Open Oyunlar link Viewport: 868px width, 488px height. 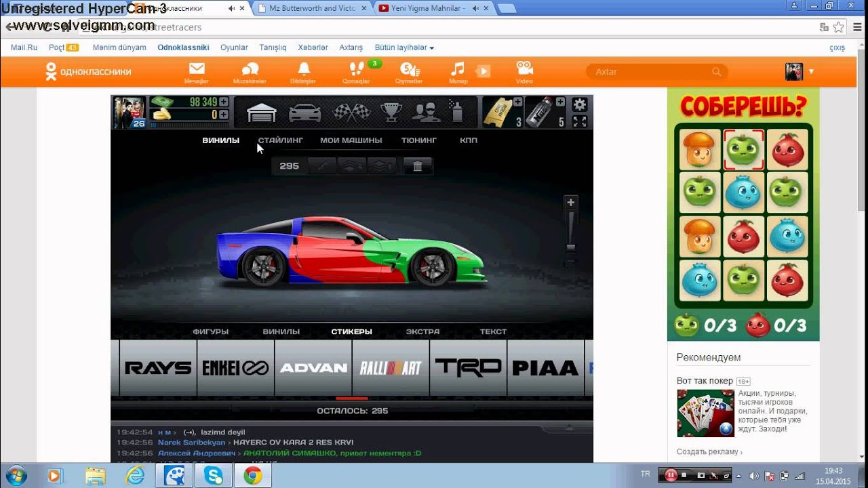234,47
